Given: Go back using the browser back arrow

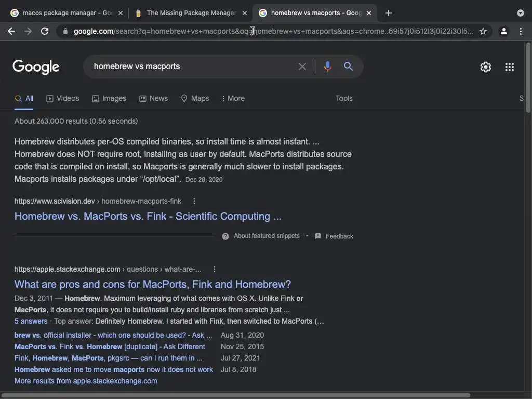Looking at the screenshot, I should point(11,31).
